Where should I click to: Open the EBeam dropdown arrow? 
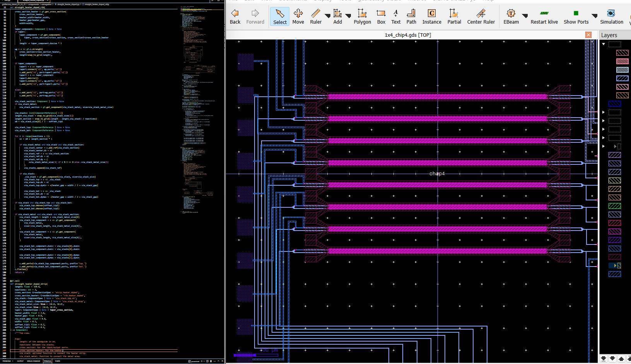[x=525, y=16]
